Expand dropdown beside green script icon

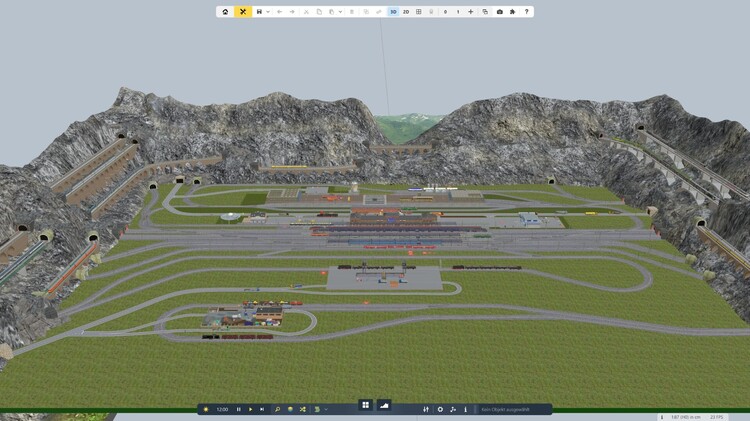(326, 410)
